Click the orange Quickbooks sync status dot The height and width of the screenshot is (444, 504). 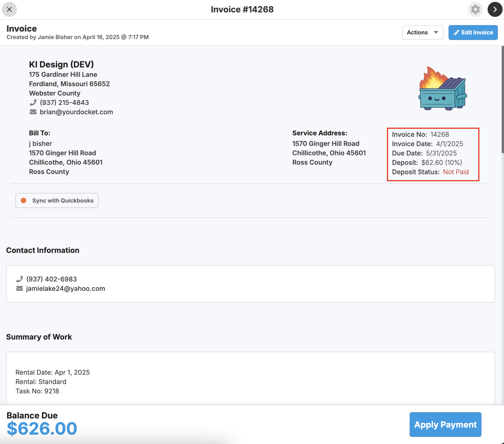pyautogui.click(x=23, y=200)
